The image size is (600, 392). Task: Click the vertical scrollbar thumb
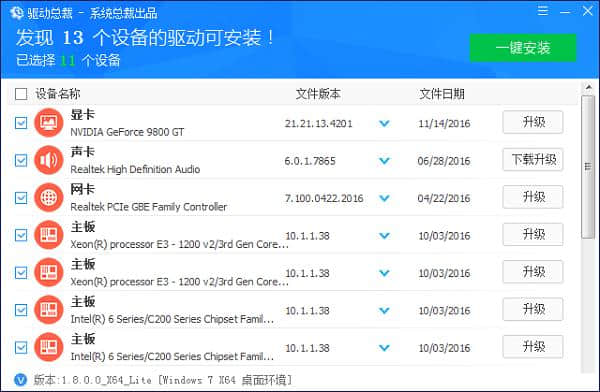pos(588,167)
